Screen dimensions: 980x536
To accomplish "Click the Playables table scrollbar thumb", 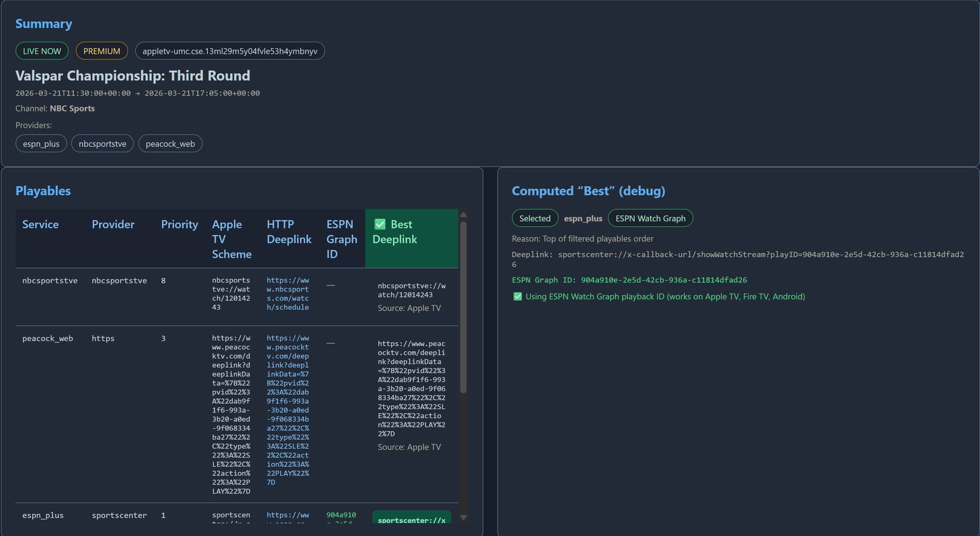I will (x=463, y=307).
